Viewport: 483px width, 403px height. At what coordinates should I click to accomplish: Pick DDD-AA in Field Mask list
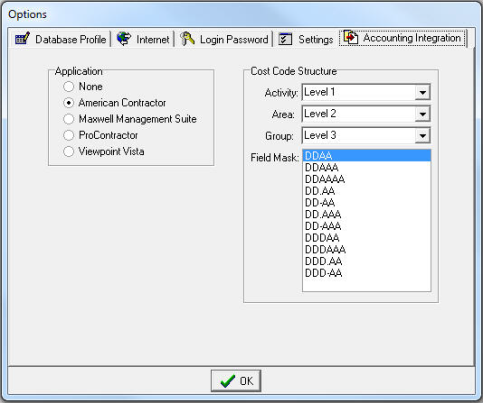pos(366,273)
